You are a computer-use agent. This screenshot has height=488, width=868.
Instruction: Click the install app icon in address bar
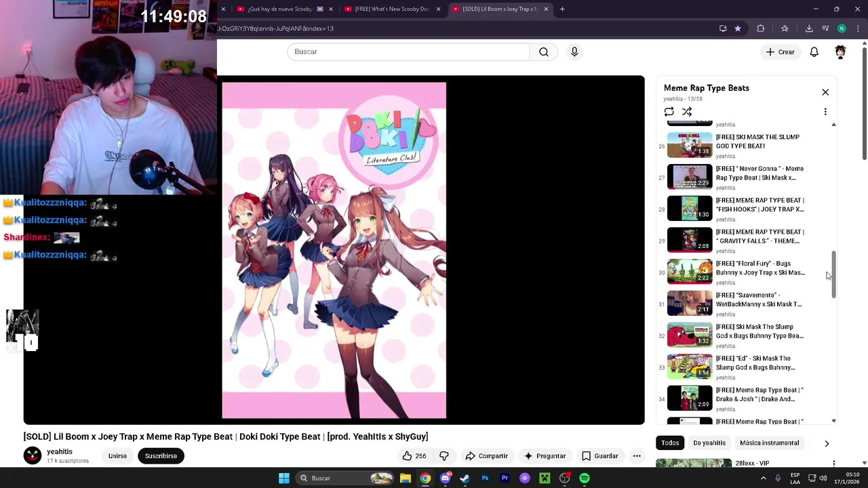tap(723, 28)
